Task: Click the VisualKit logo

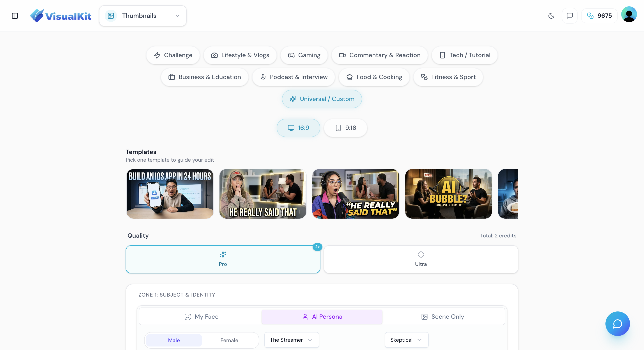Action: point(61,16)
